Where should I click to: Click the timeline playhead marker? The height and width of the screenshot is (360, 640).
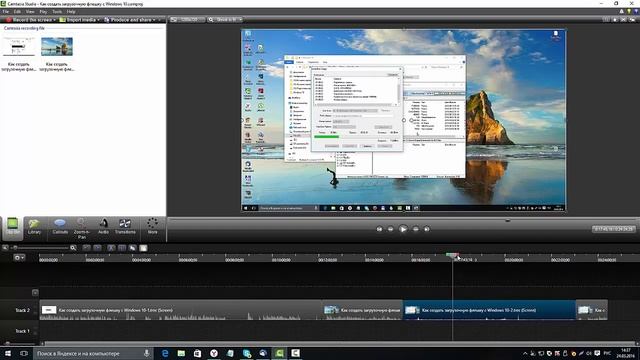click(452, 255)
